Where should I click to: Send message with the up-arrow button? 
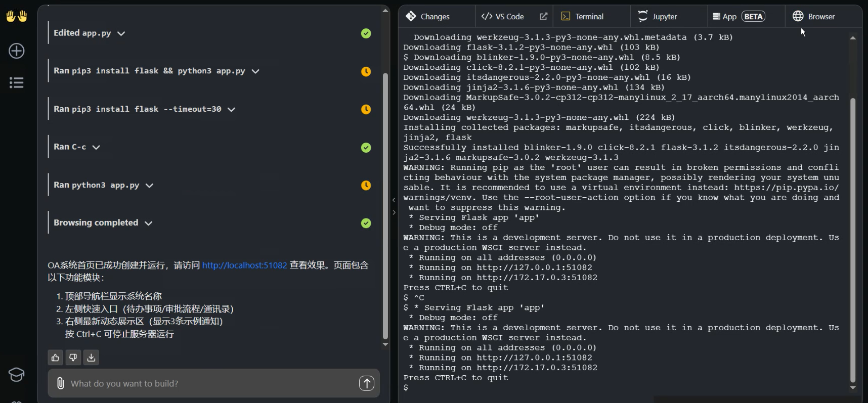[367, 383]
